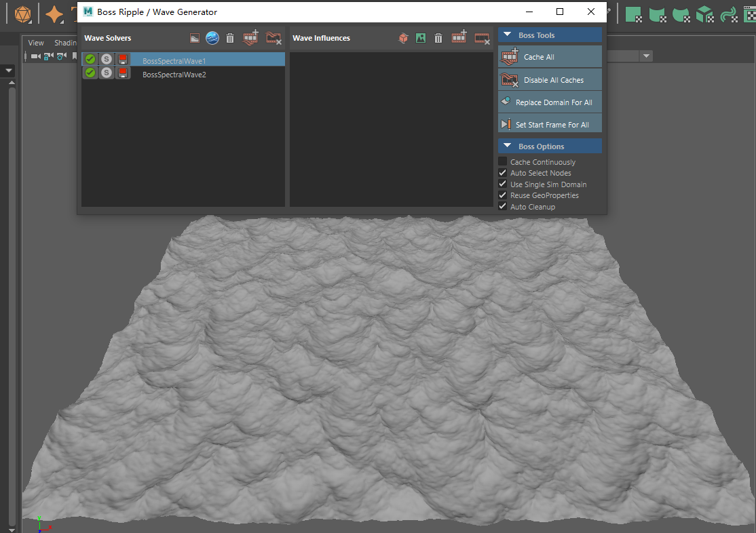Viewport: 756px width, 533px height.
Task: Create a ripple wave solver via sloped-surface icon
Action: click(194, 38)
